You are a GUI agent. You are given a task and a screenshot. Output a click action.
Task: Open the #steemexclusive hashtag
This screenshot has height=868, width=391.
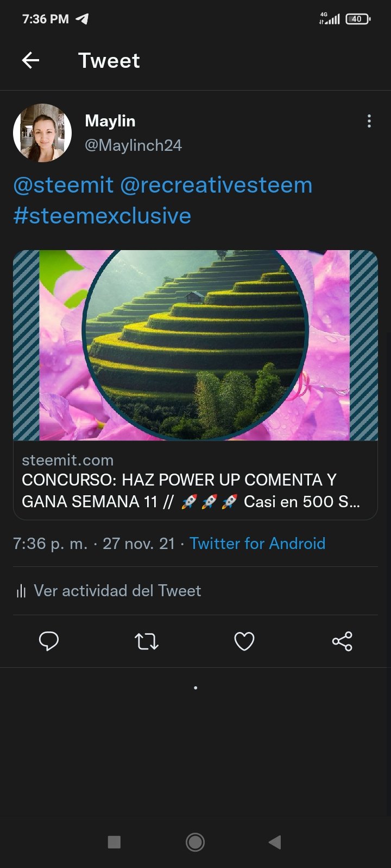click(102, 216)
